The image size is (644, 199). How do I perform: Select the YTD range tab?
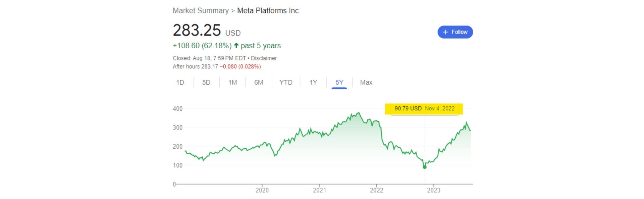[x=286, y=83]
